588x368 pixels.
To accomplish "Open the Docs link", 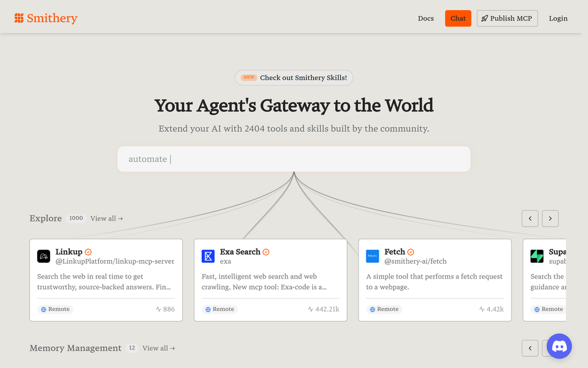I will coord(426,18).
